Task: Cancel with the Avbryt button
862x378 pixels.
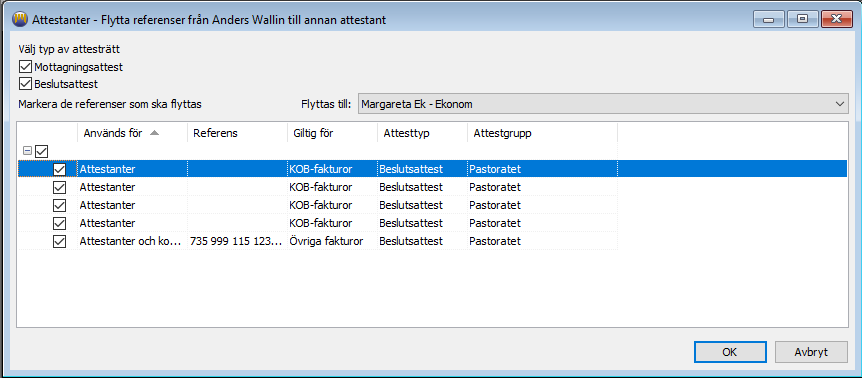Action: click(x=811, y=352)
